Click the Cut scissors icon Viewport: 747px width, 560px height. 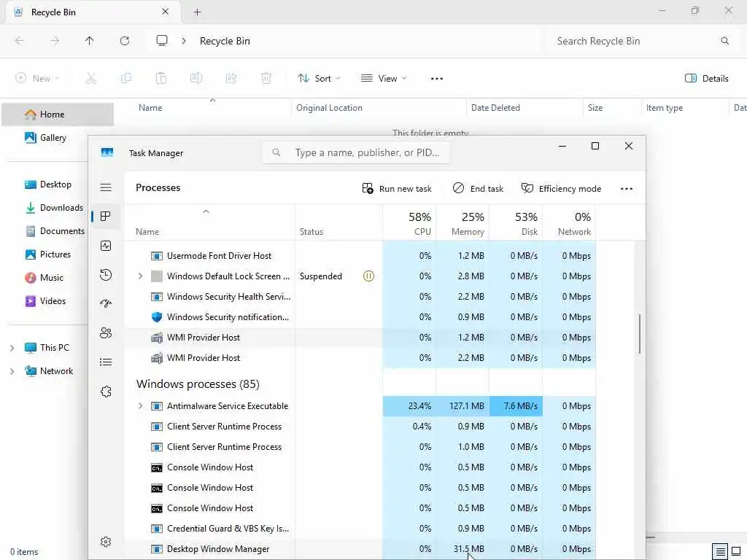pyautogui.click(x=91, y=79)
